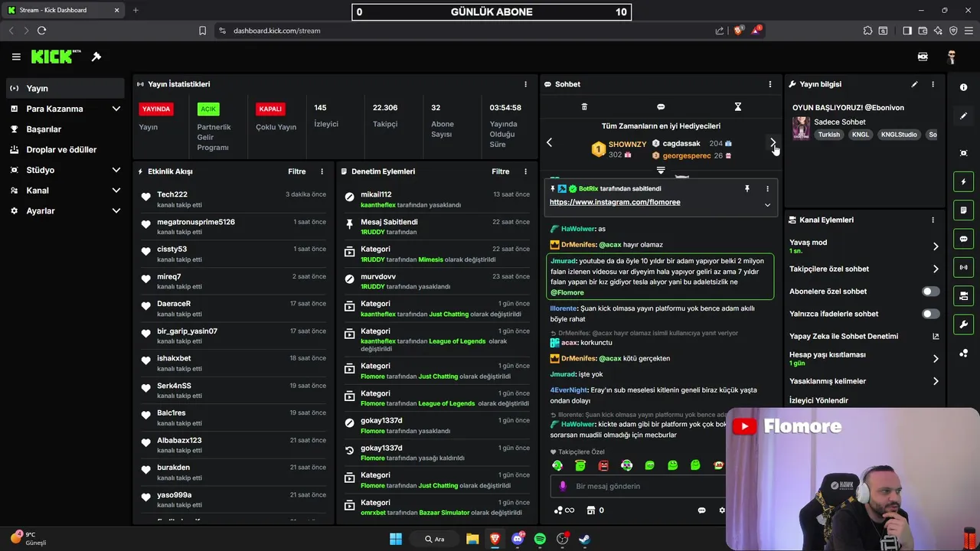Select Droplar ve ödüller in left sidebar
Image resolution: width=980 pixels, height=551 pixels.
[65, 149]
